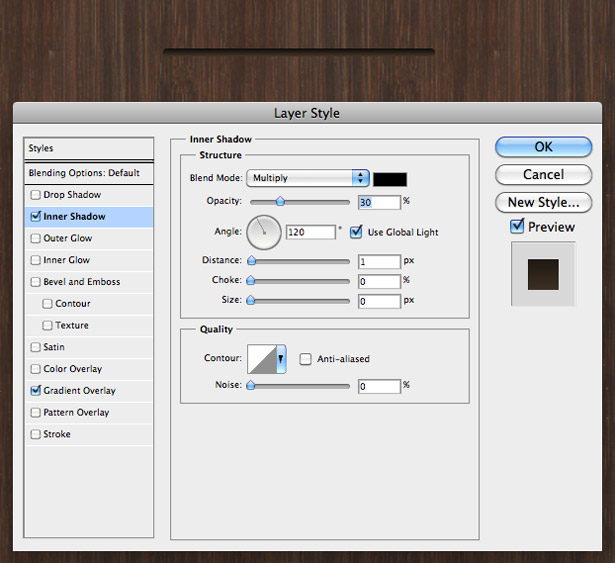Confirm with the OK button
615x563 pixels.
tap(543, 147)
